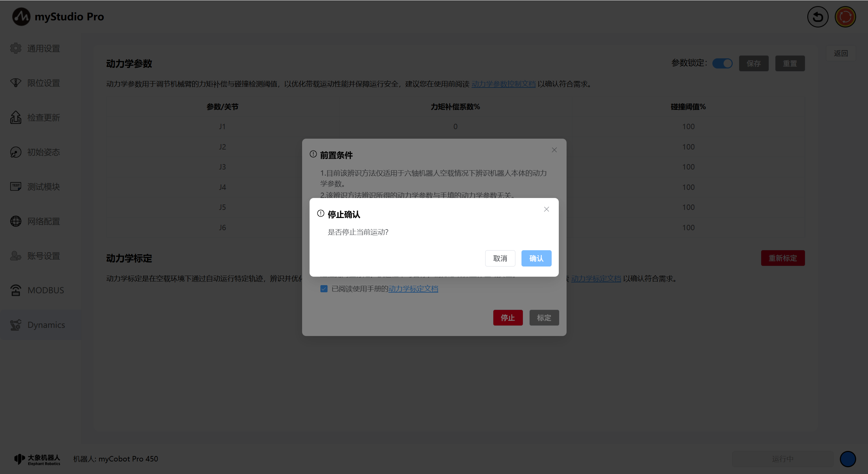Close the 停止确认 dialog

point(546,209)
